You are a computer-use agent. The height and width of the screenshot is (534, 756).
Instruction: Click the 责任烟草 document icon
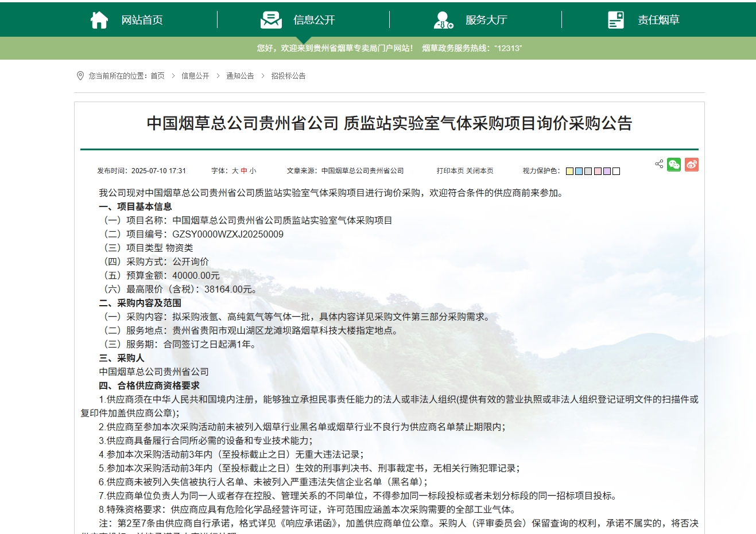(x=616, y=20)
